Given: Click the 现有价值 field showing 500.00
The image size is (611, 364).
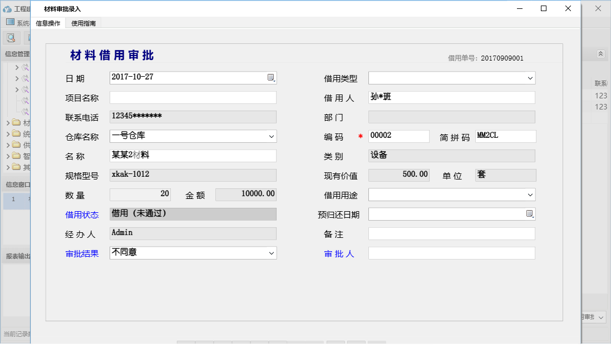Looking at the screenshot, I should pyautogui.click(x=398, y=175).
